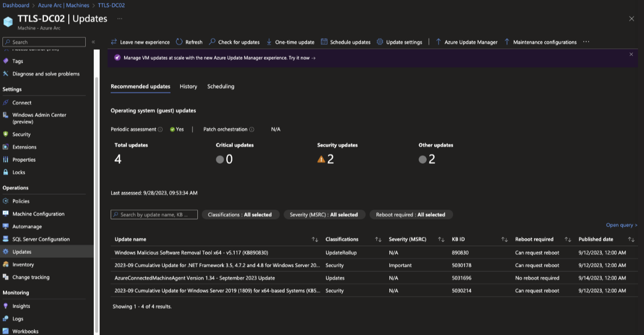Open Classifications filter dropdown
The height and width of the screenshot is (335, 644).
coord(240,215)
